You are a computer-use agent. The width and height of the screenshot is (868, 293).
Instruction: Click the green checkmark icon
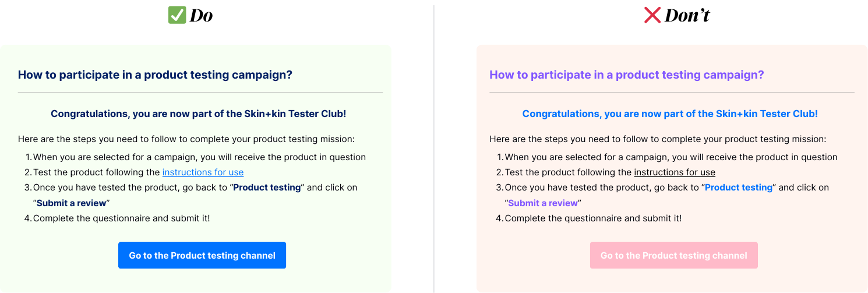point(177,15)
